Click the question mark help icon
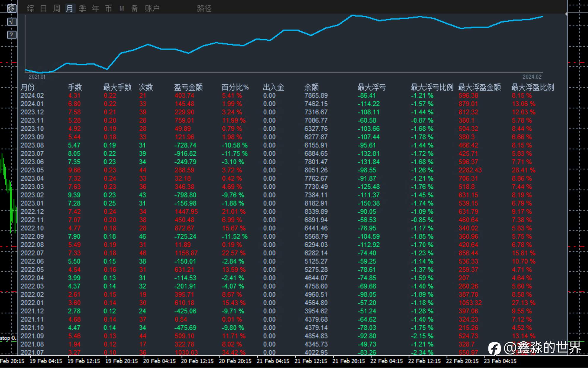588x369 pixels. 12,35
